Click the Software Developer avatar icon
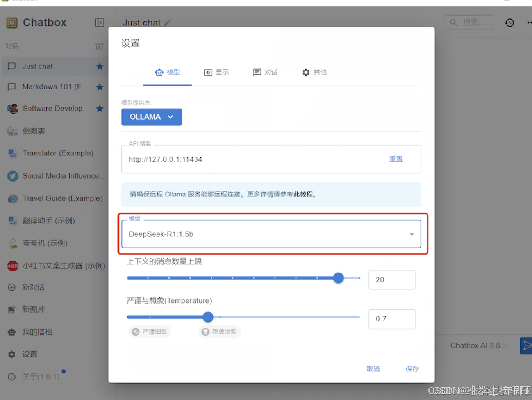This screenshot has width=532, height=400. [x=13, y=109]
